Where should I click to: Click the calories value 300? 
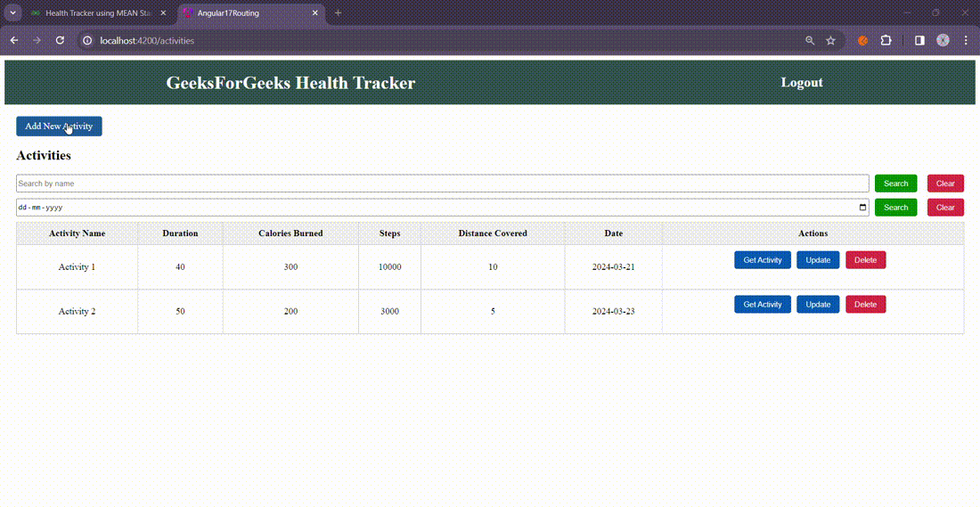point(290,267)
